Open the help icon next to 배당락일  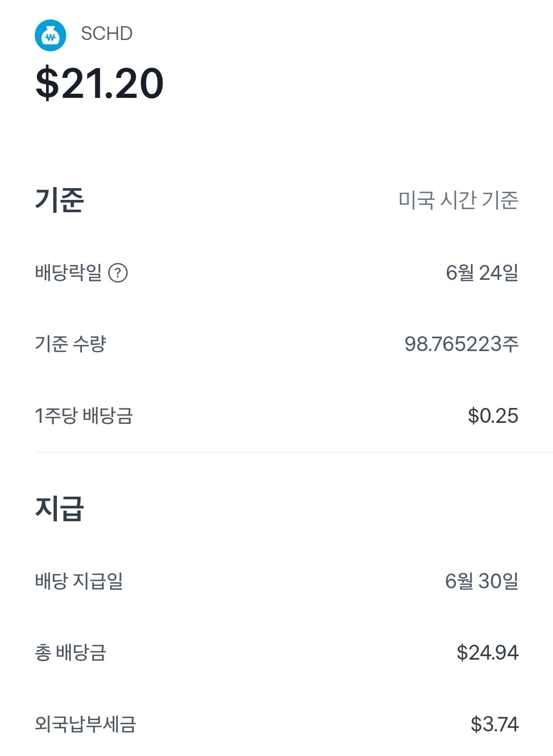tap(118, 273)
